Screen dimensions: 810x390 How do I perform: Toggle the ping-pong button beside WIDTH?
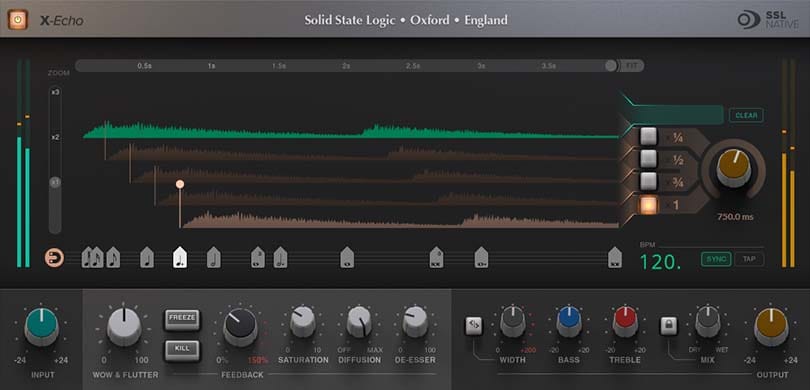click(474, 326)
